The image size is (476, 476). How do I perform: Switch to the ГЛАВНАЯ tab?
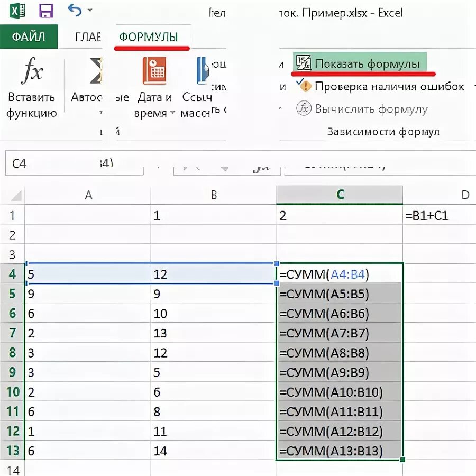tap(88, 37)
